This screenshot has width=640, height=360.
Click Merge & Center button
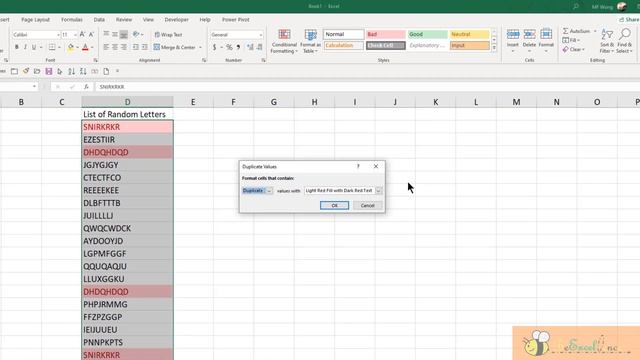coord(175,47)
